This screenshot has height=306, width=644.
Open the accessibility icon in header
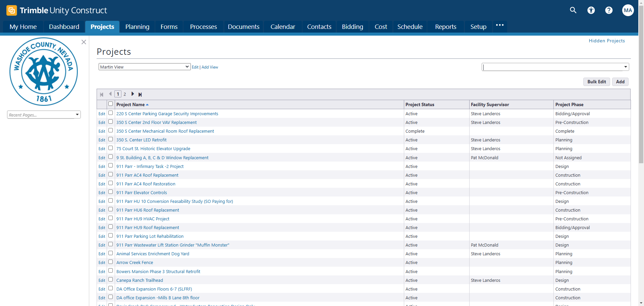pyautogui.click(x=591, y=10)
